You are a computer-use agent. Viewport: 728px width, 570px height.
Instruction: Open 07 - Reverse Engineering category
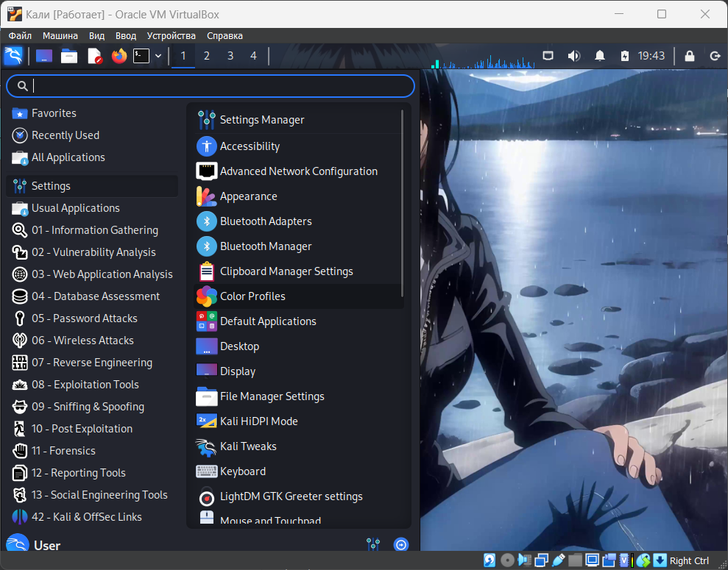click(x=93, y=363)
